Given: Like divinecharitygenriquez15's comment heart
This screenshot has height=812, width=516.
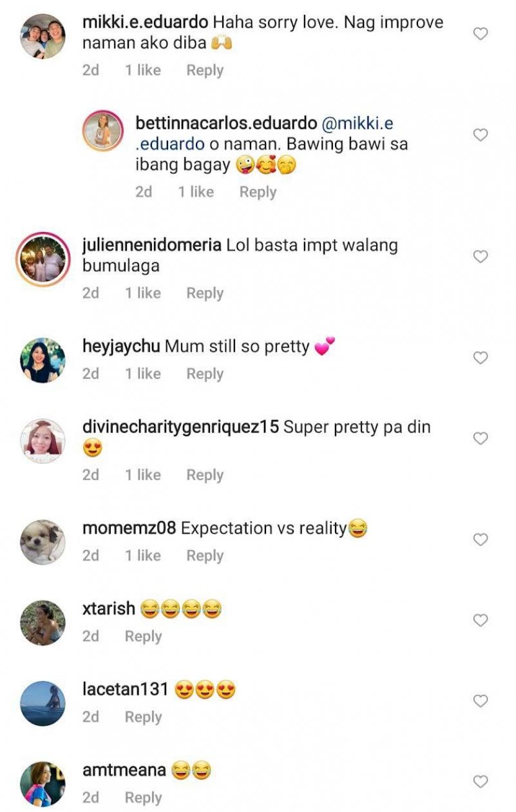Looking at the screenshot, I should tap(481, 438).
